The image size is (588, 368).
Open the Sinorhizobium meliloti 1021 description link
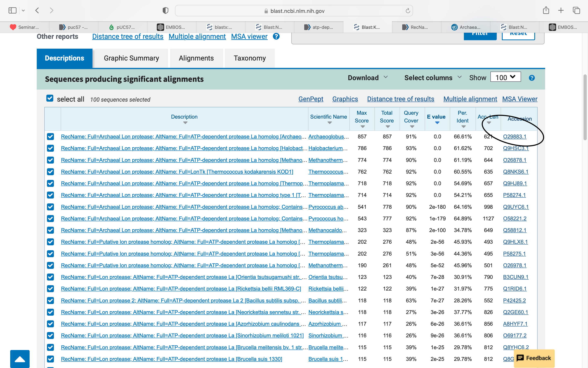click(182, 335)
